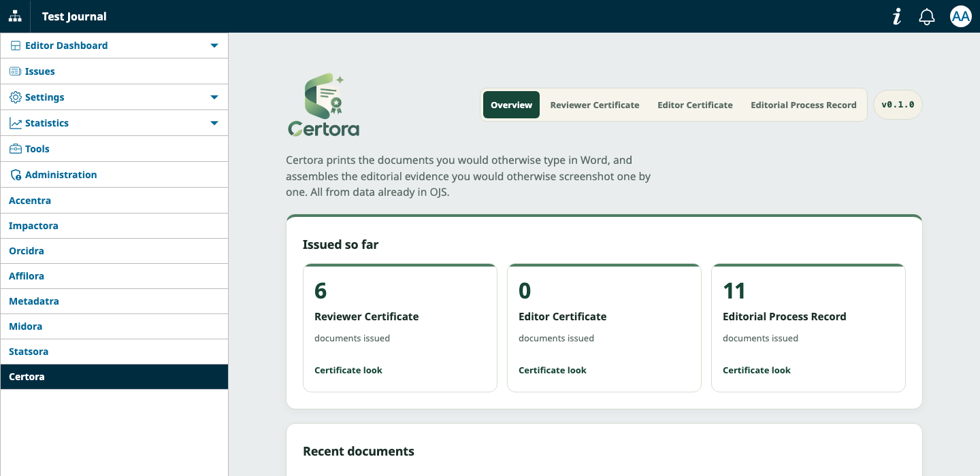Click the Certora logo
980x476 pixels.
[x=323, y=105]
